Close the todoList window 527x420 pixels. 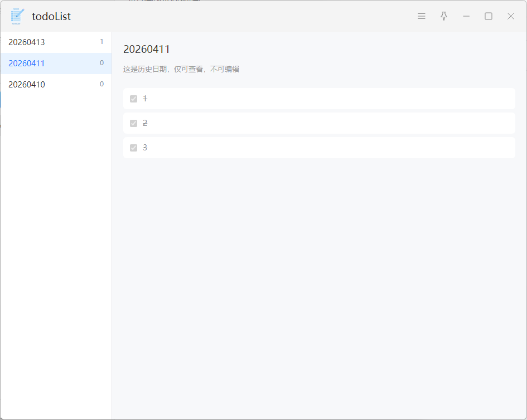coord(511,17)
